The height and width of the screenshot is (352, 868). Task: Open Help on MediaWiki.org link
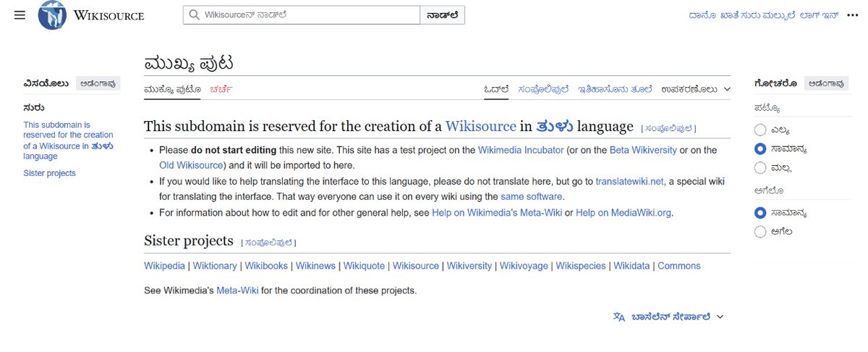[x=624, y=213]
